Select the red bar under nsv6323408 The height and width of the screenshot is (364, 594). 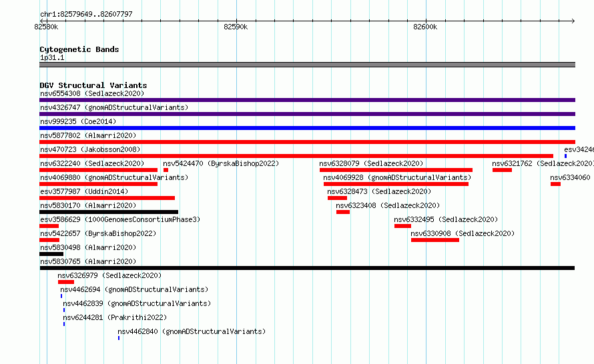[343, 212]
